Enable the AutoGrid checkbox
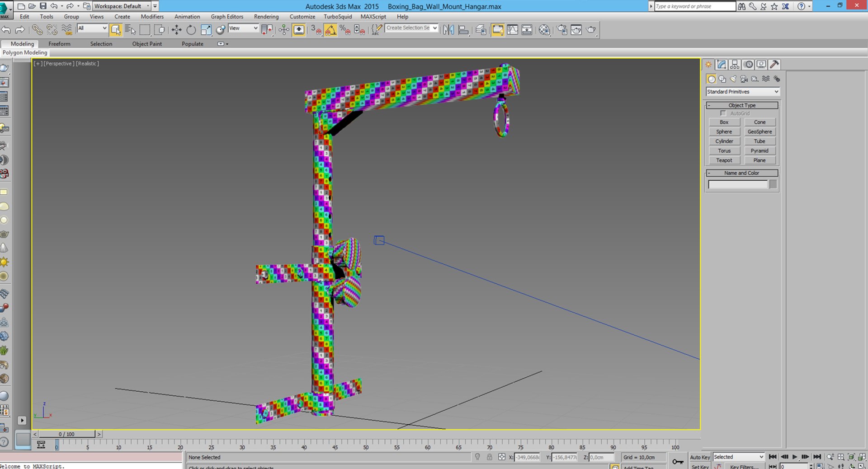Image resolution: width=868 pixels, height=469 pixels. click(x=723, y=113)
